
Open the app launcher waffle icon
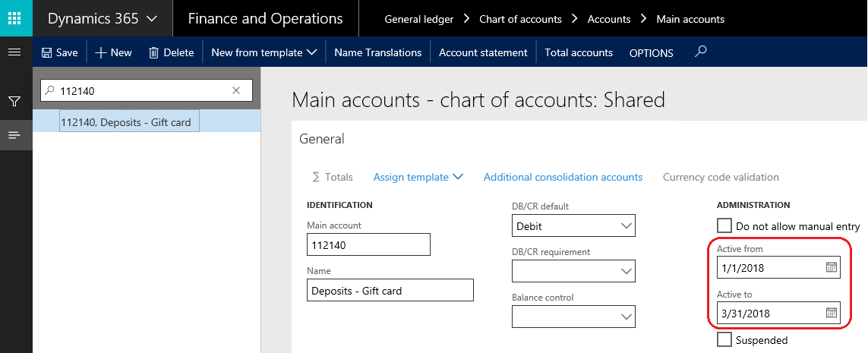click(15, 18)
